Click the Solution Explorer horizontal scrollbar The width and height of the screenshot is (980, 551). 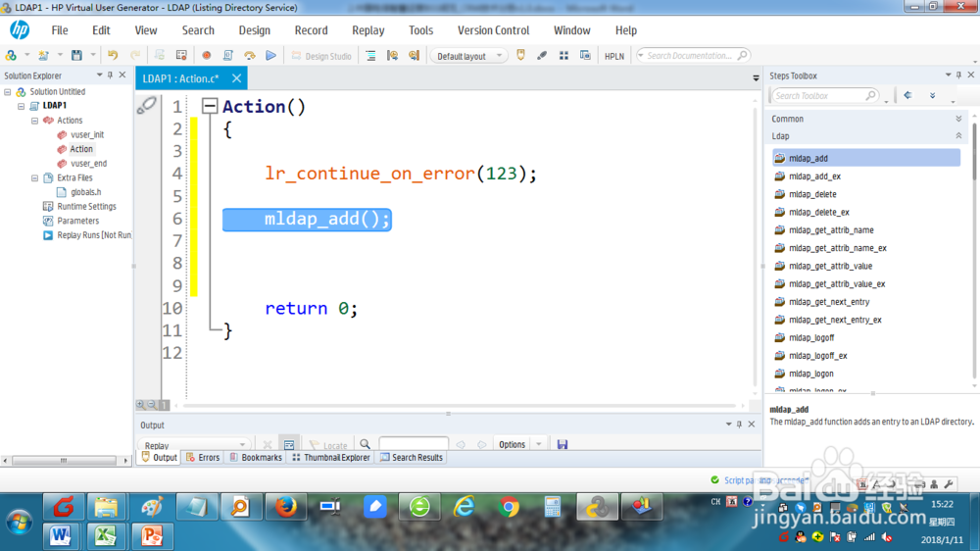click(65, 461)
